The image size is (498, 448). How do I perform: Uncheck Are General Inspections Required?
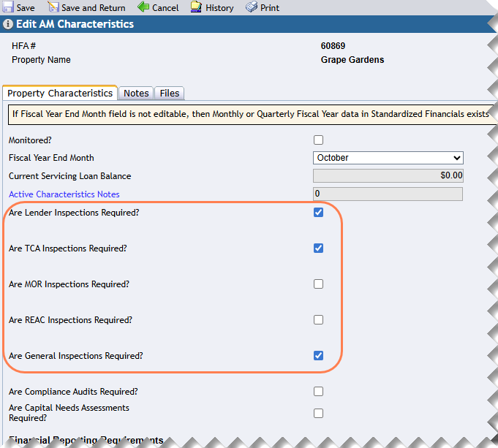click(318, 356)
